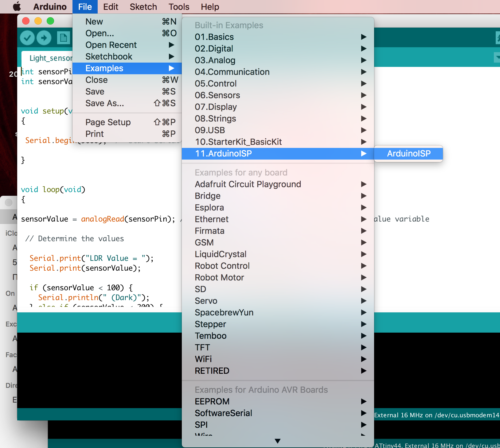Expand the Open Recent submenu

coord(127,45)
